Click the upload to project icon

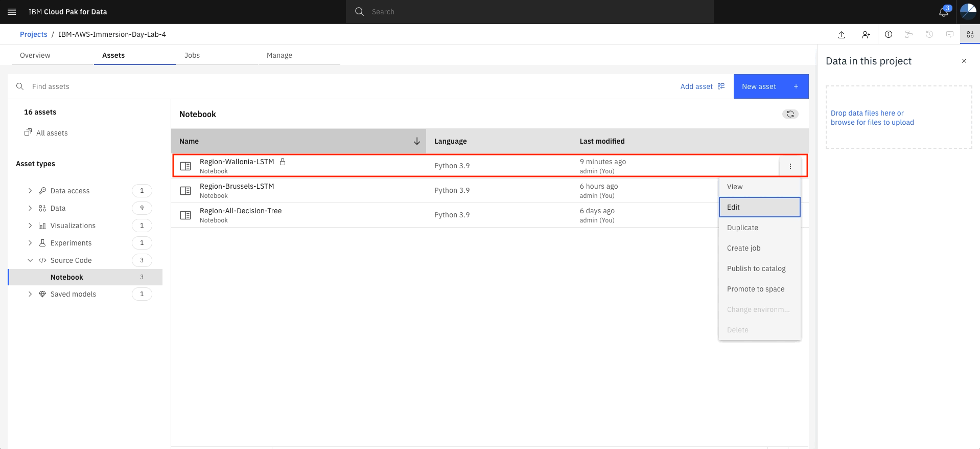point(842,34)
